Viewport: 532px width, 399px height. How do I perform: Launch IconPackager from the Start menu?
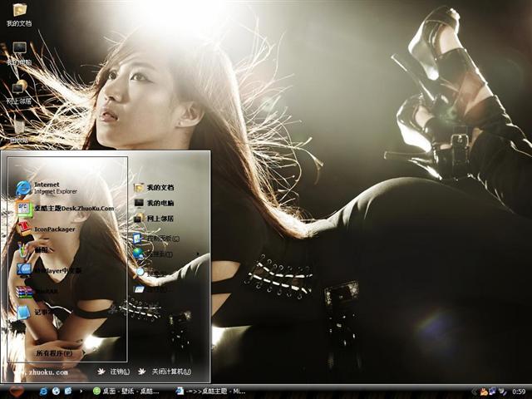50,229
